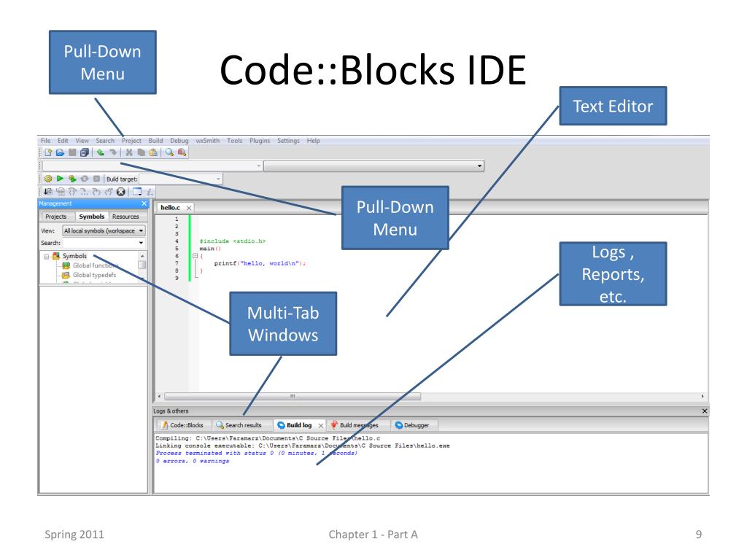Click the Cut scissors icon
Screen dimensions: 747x560
(128, 152)
